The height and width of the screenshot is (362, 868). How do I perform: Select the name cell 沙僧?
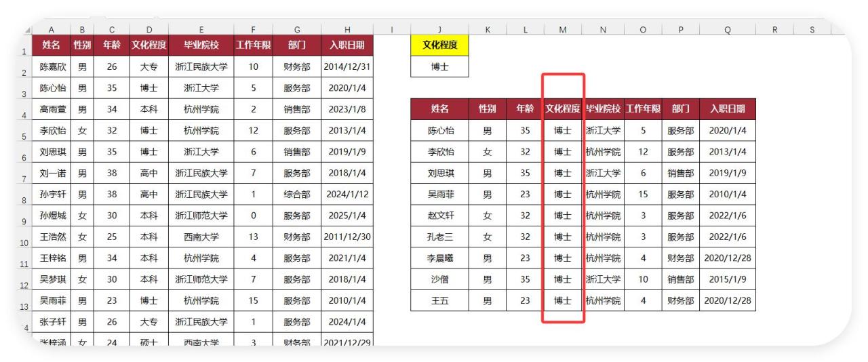(439, 279)
